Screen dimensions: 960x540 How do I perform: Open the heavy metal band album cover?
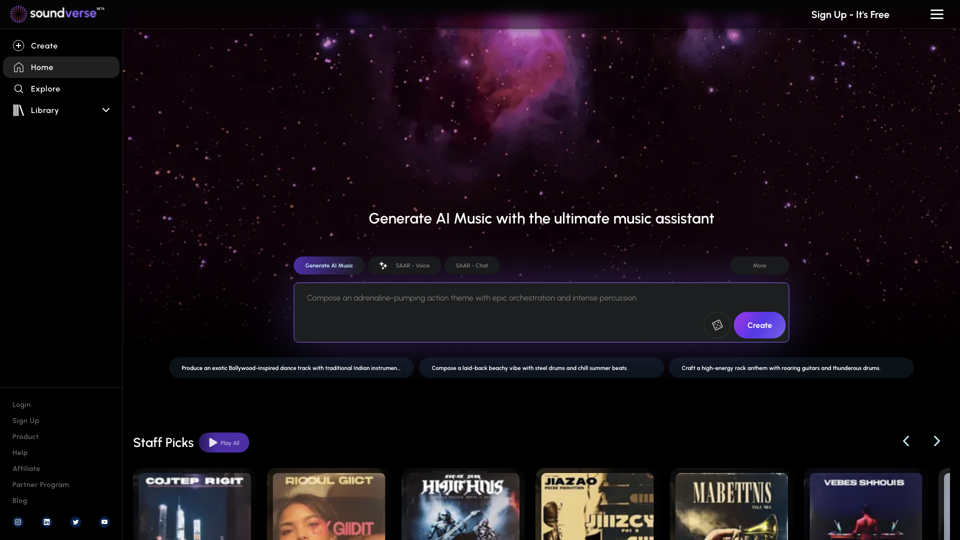[463, 506]
